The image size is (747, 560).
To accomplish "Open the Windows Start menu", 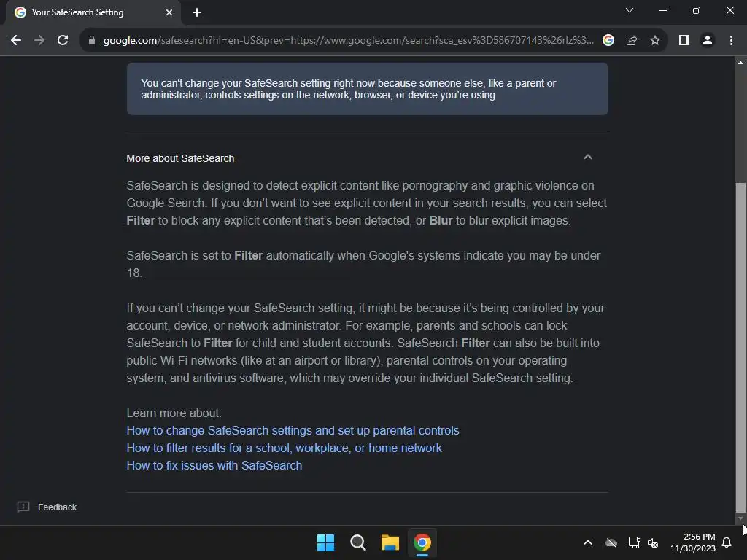I will (326, 542).
